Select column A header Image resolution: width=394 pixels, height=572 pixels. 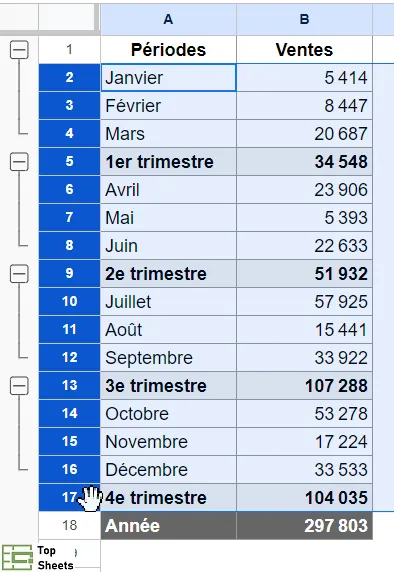click(x=168, y=19)
